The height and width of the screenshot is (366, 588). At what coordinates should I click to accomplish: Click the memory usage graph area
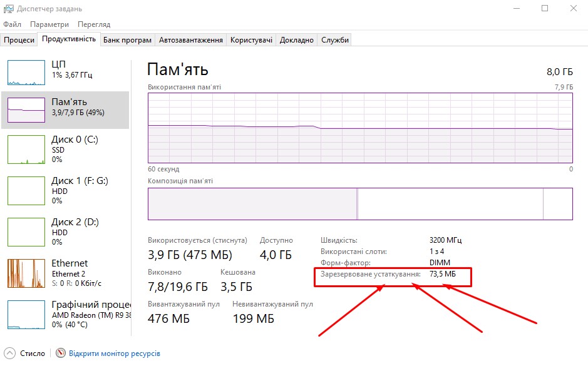pyautogui.click(x=360, y=128)
